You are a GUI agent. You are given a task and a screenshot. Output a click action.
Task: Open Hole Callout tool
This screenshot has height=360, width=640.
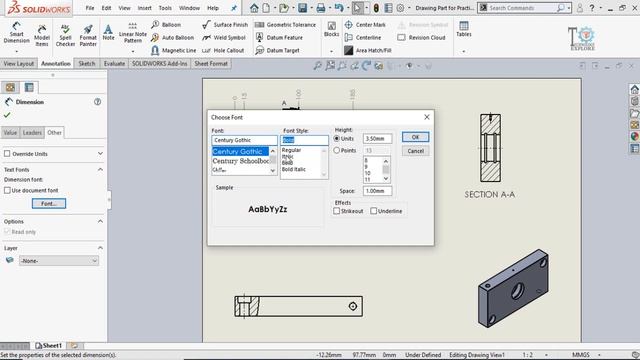[x=223, y=50]
